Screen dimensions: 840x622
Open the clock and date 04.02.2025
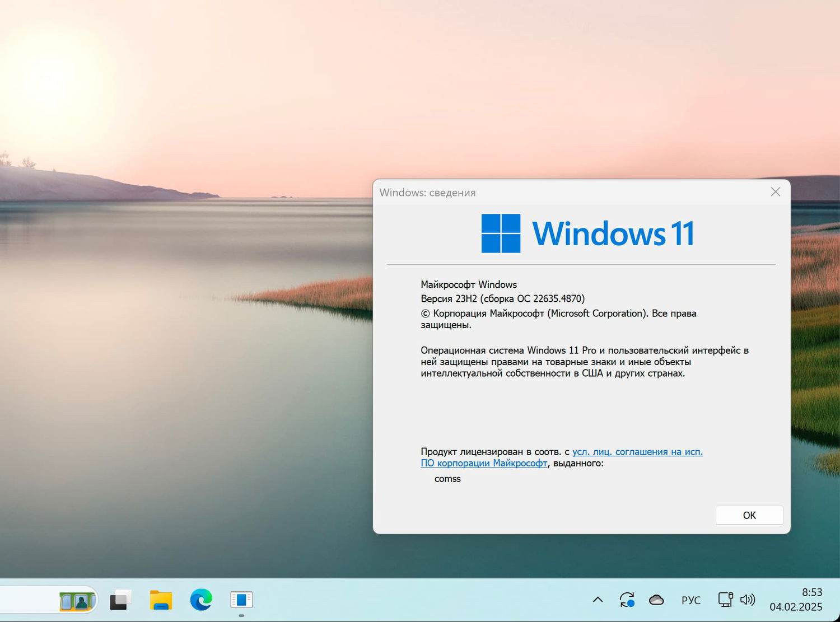click(796, 600)
